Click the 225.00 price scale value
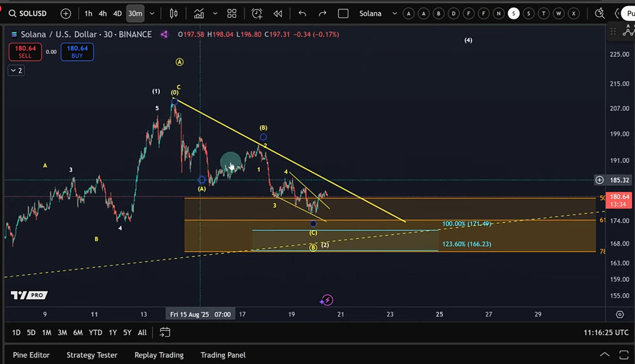This screenshot has width=635, height=364. point(619,54)
